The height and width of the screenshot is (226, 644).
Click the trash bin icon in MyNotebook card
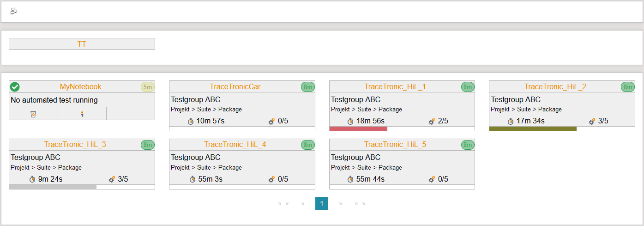(33, 114)
